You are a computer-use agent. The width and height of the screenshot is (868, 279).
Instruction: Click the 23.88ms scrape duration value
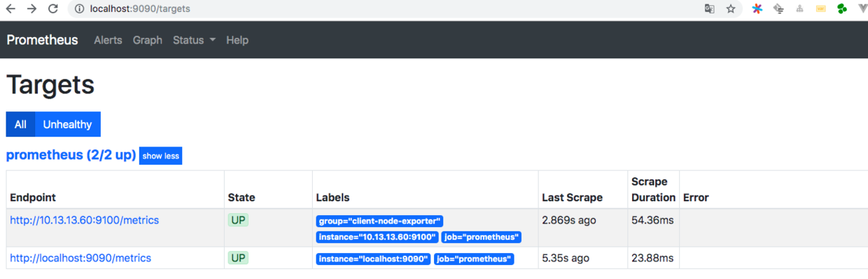pyautogui.click(x=652, y=258)
